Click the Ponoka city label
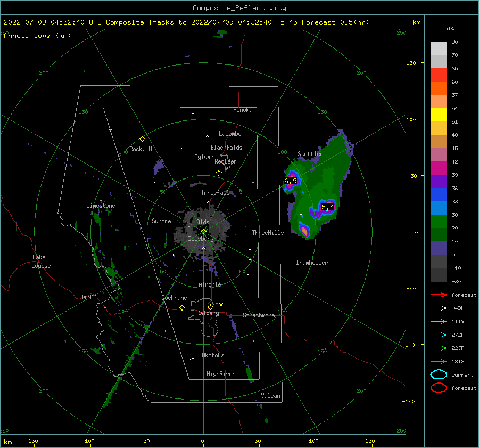Viewport: 479px width, 448px height. (243, 110)
